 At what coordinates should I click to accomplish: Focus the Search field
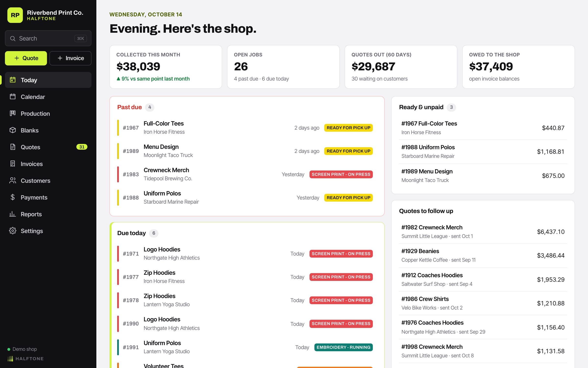48,38
